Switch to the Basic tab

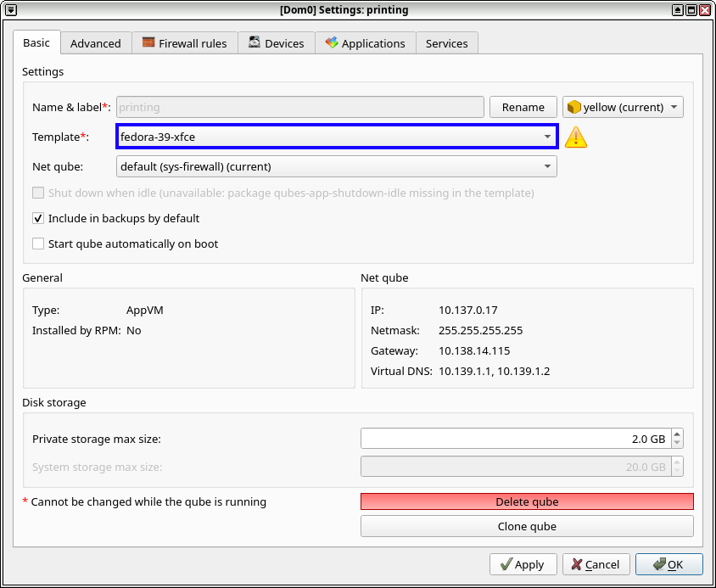[x=36, y=43]
